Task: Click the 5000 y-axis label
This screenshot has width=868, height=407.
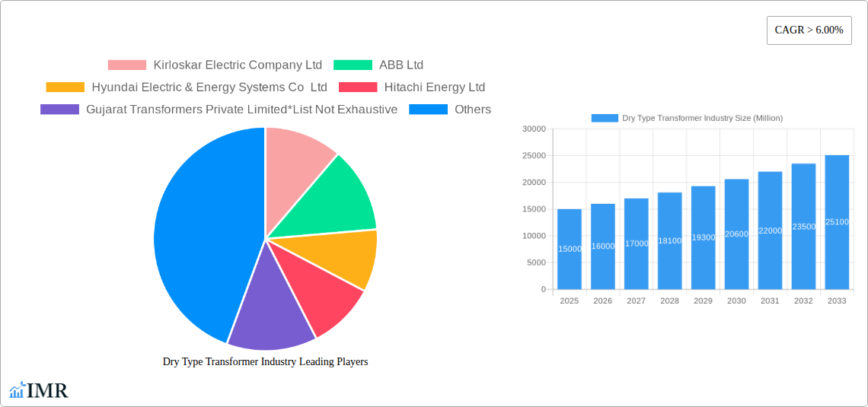Action: click(537, 262)
